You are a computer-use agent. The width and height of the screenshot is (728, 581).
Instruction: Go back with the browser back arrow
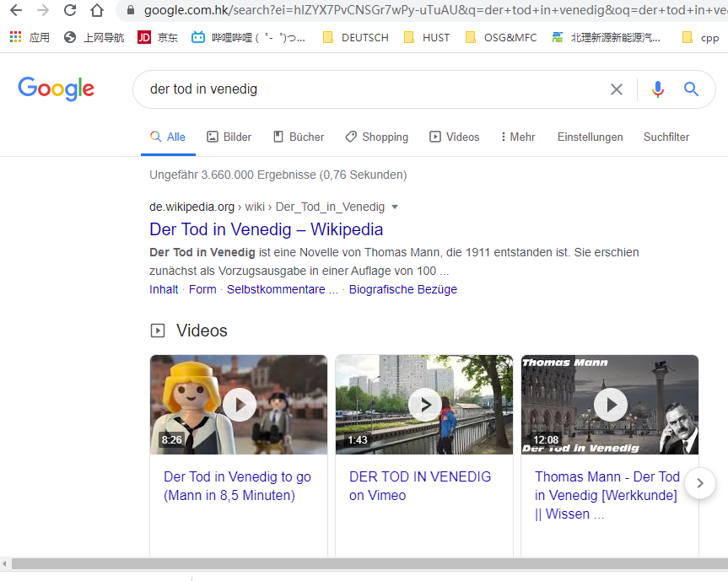pyautogui.click(x=16, y=10)
